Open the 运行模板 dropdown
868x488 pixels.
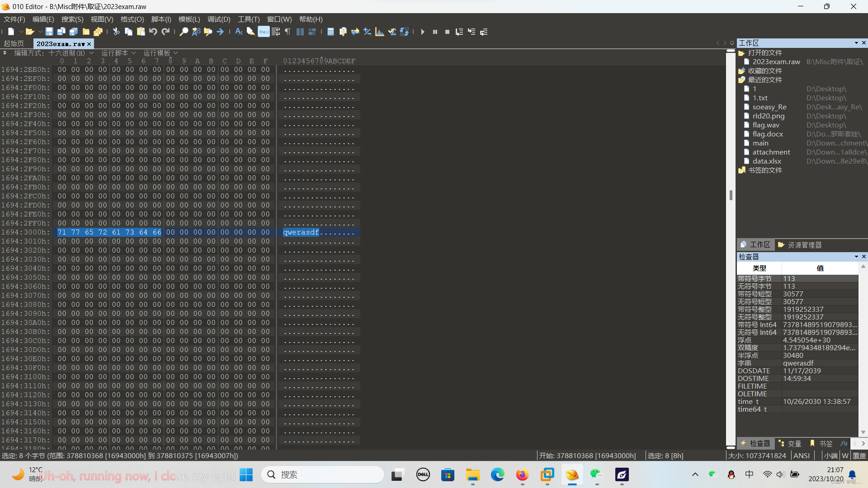[x=160, y=53]
